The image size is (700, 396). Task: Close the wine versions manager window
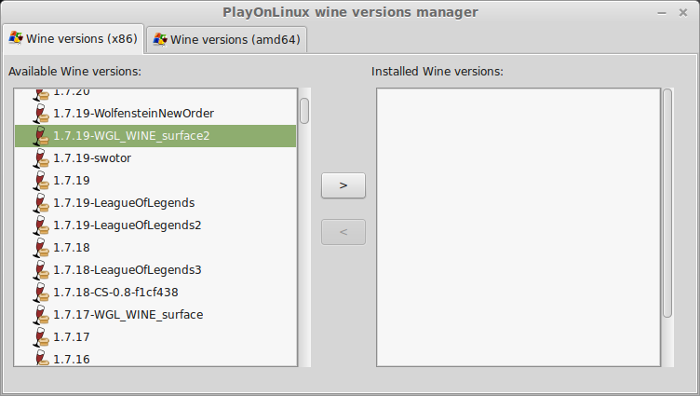tap(683, 13)
